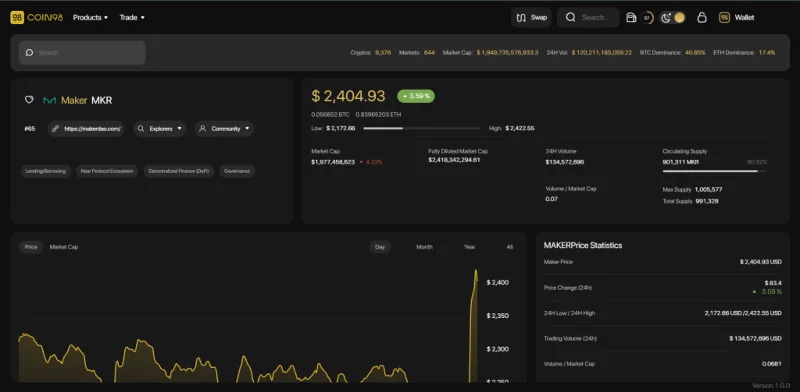This screenshot has height=392, width=800.
Task: Click the 901,311 MKR circulating supply
Action: coord(681,162)
